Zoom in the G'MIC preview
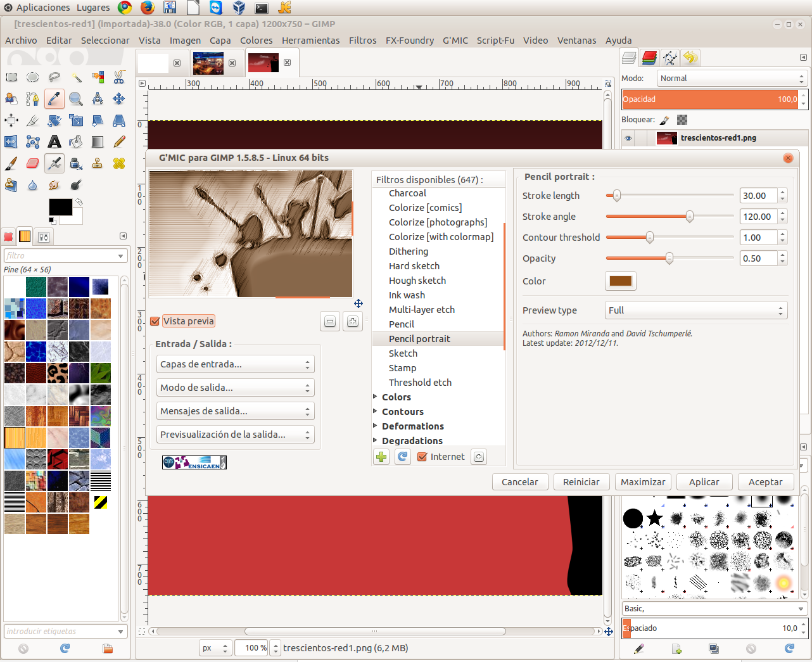The image size is (812, 662). [x=353, y=322]
